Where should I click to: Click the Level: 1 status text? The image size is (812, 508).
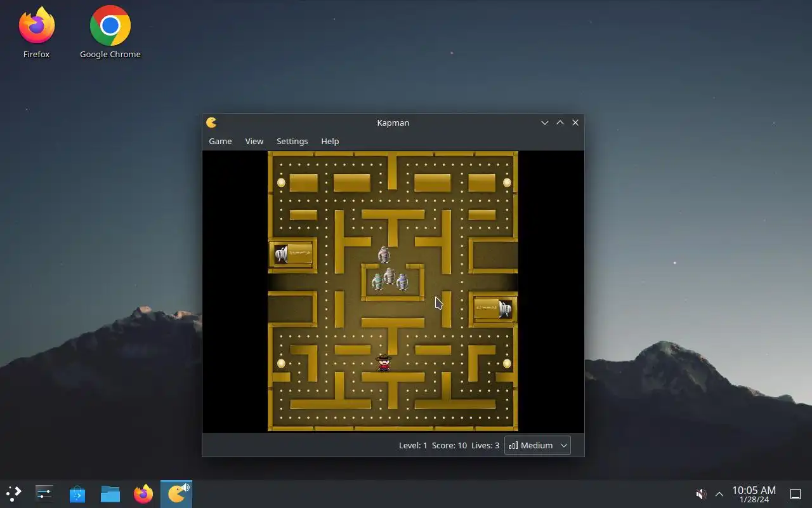tap(413, 445)
